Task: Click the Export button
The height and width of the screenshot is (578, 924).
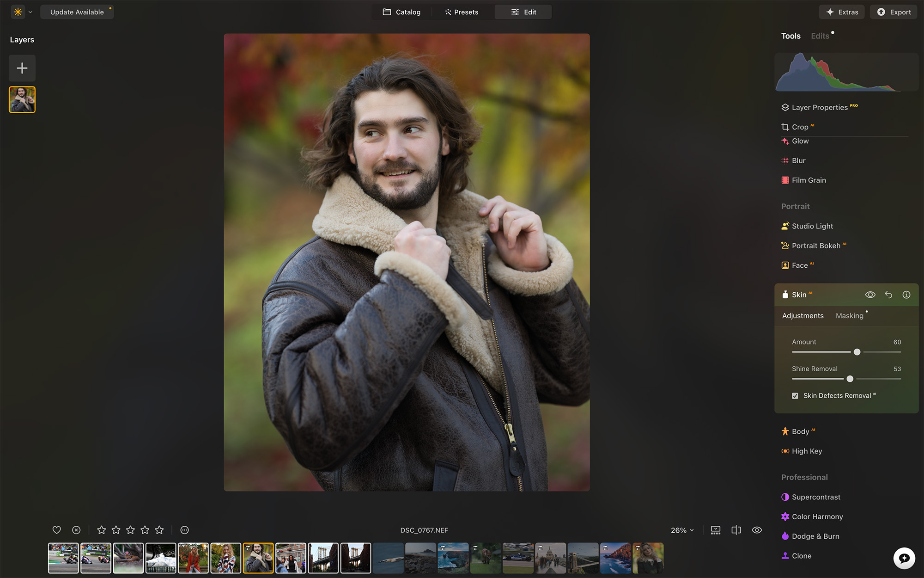Action: click(x=893, y=12)
